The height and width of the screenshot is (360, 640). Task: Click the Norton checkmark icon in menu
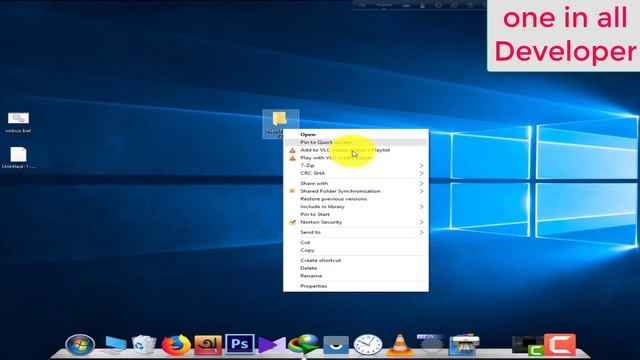coord(292,222)
